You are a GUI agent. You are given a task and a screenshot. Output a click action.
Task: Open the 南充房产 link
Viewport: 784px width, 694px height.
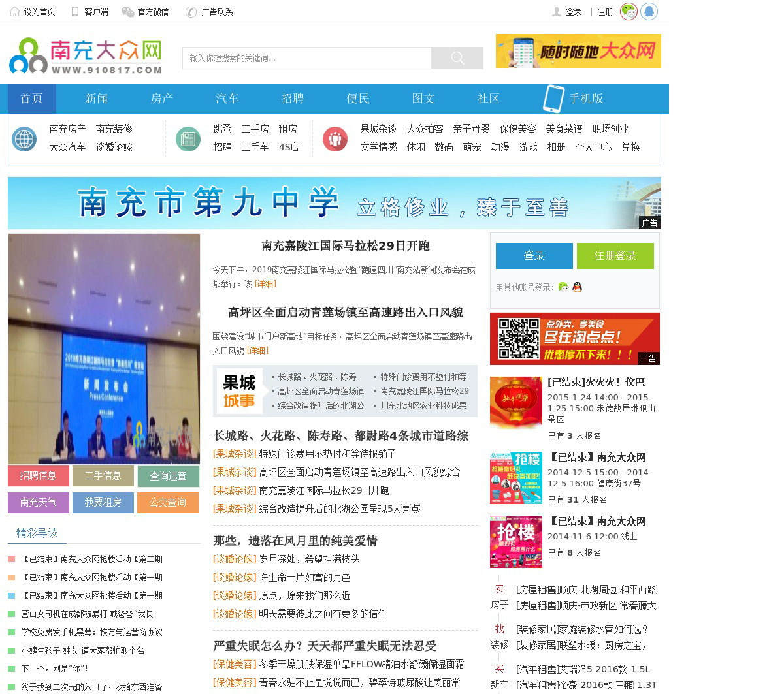[67, 129]
